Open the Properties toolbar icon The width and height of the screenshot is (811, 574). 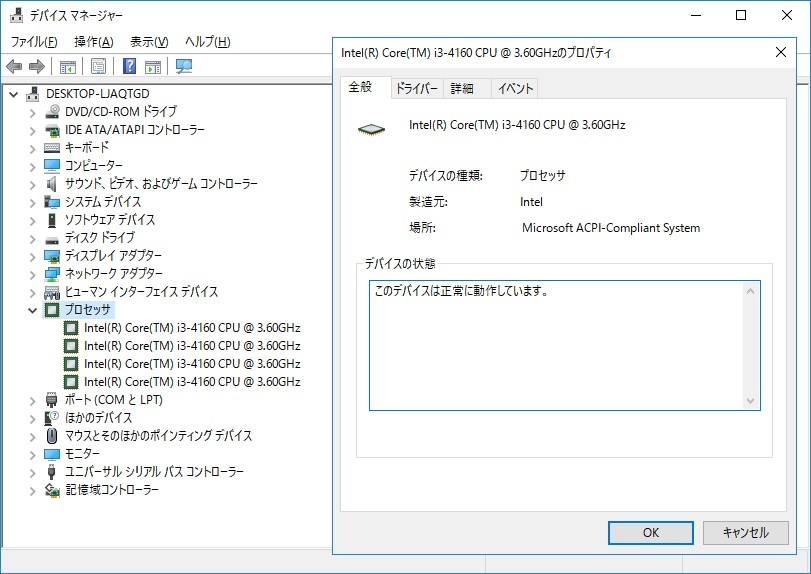click(x=98, y=66)
